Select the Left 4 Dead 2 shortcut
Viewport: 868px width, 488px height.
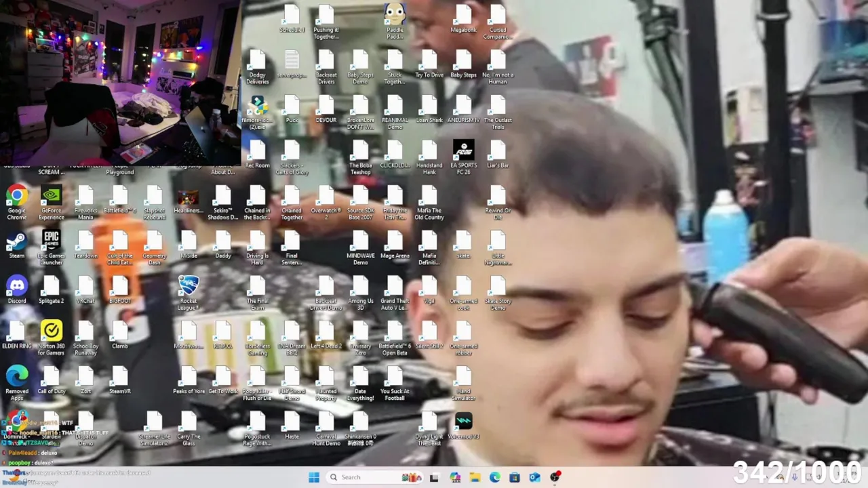pos(326,335)
